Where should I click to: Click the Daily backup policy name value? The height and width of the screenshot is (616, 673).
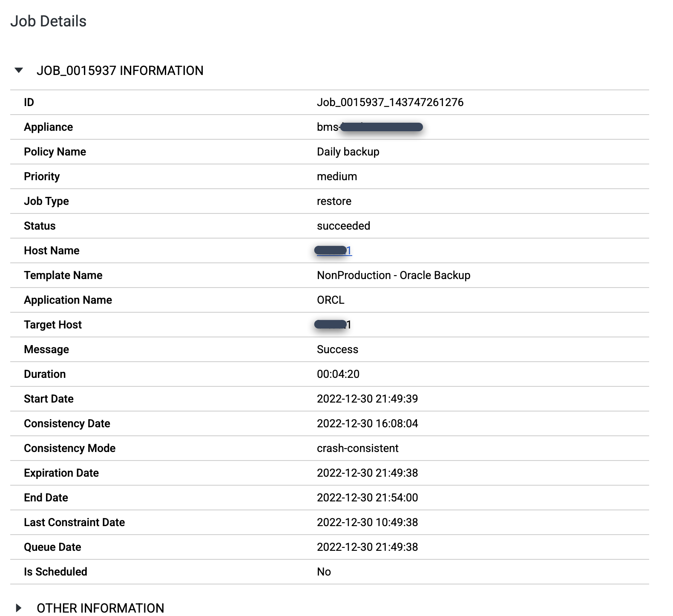(348, 152)
